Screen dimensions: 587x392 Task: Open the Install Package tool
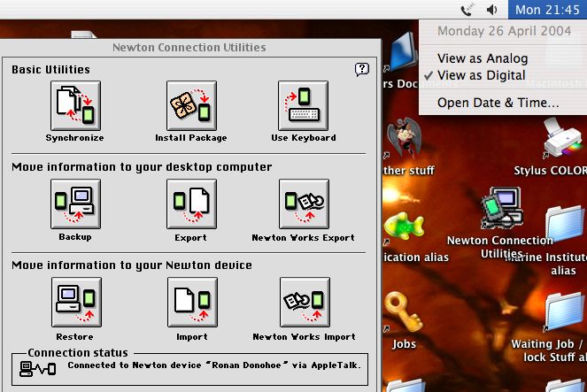click(191, 106)
